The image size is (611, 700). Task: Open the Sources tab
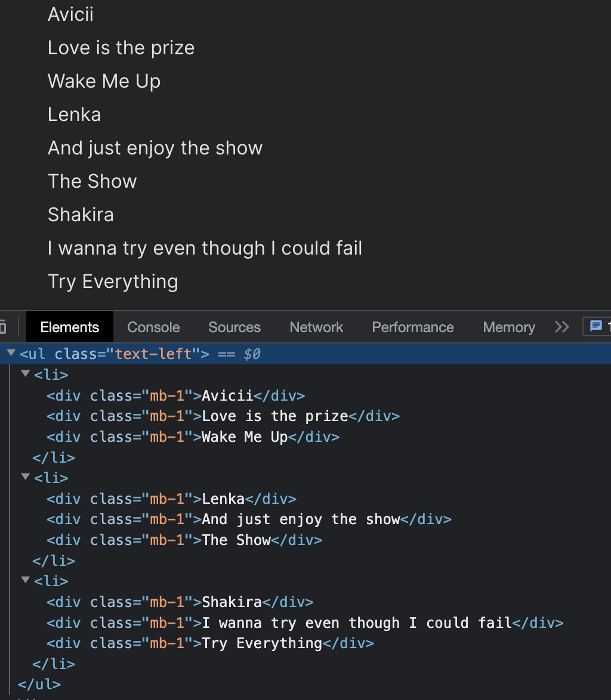click(234, 327)
